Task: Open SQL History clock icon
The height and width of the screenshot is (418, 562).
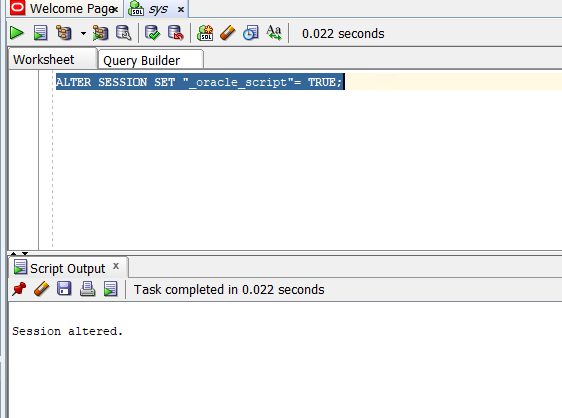Action: coord(251,33)
